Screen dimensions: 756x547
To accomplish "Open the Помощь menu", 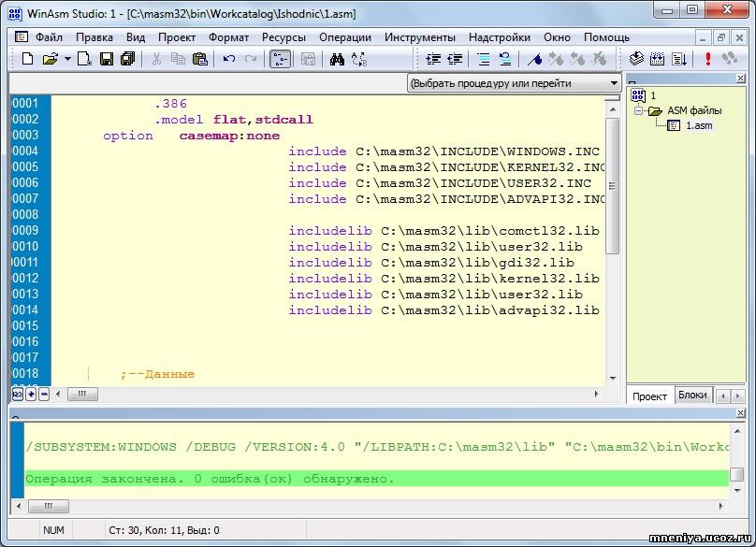I will tap(606, 37).
